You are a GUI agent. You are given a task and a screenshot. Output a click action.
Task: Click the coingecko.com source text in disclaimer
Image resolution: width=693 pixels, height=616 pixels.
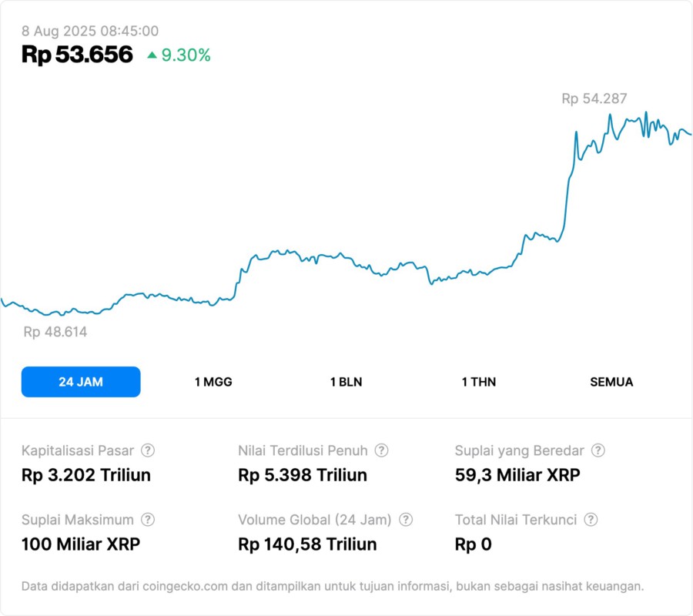(x=183, y=587)
